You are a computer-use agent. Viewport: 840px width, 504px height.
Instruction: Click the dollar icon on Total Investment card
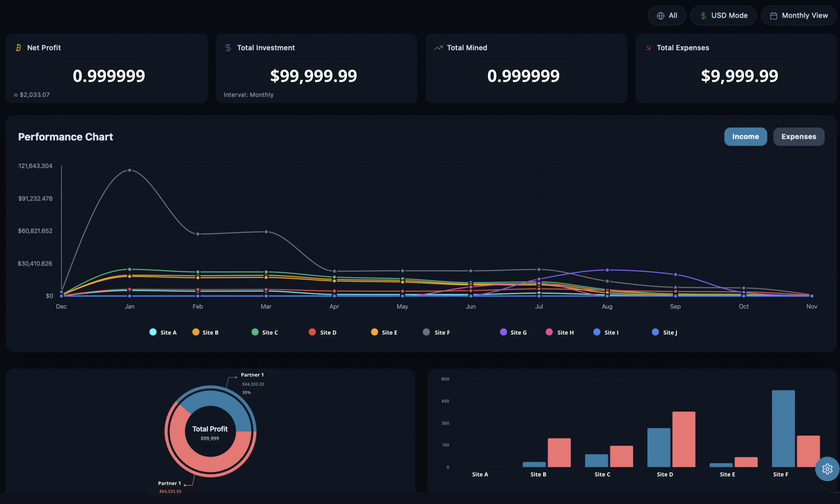(x=228, y=47)
